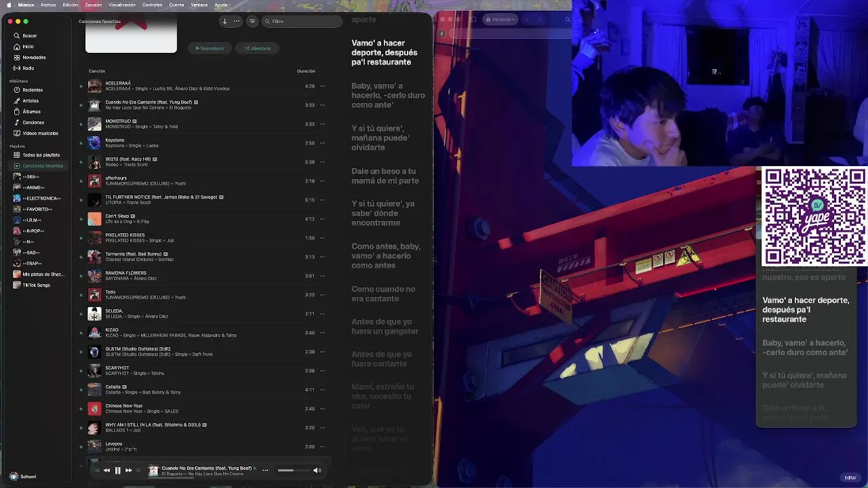Open the Schuwi account profile
The height and width of the screenshot is (488, 868).
coord(23,476)
